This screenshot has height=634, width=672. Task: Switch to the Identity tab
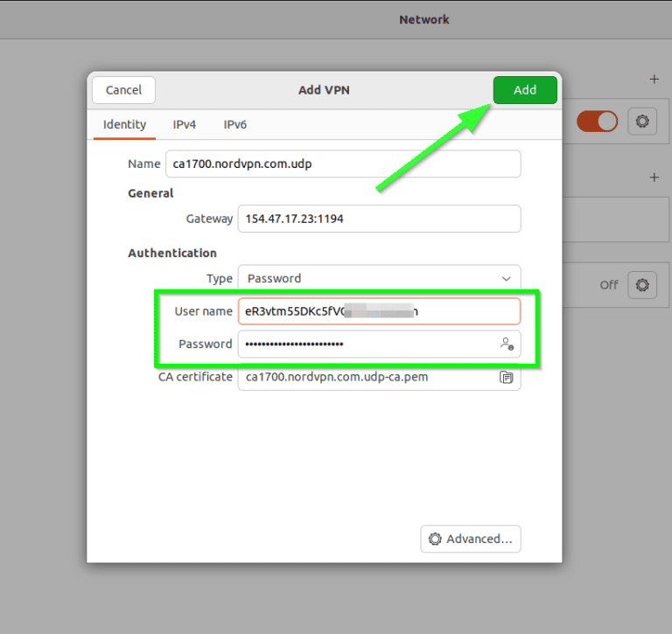(124, 124)
